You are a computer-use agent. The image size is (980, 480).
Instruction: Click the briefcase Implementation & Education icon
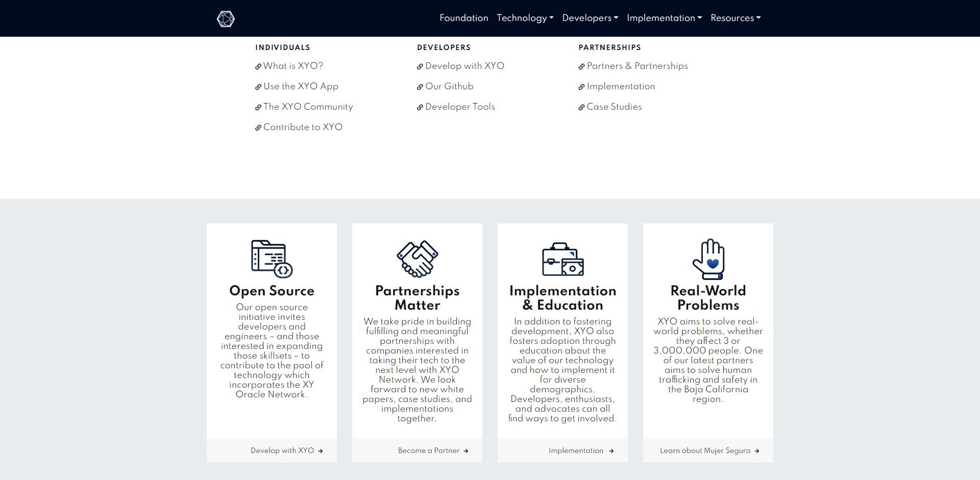[562, 259]
